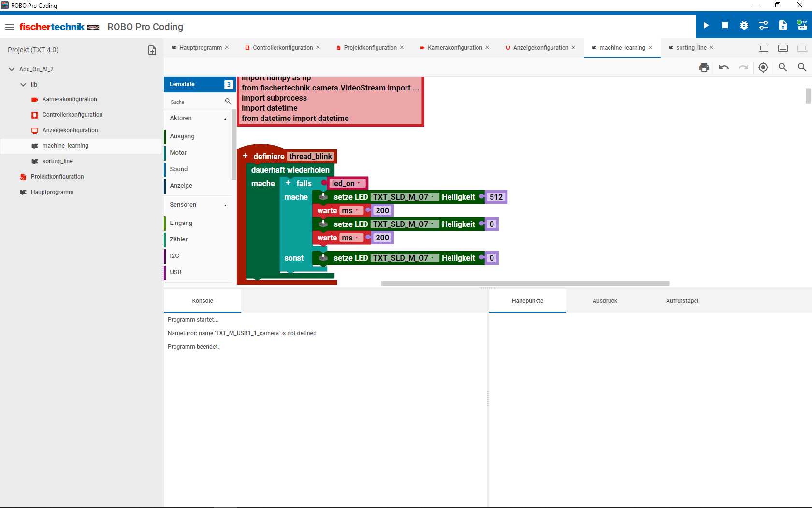Connect to the controller icon

point(802,25)
